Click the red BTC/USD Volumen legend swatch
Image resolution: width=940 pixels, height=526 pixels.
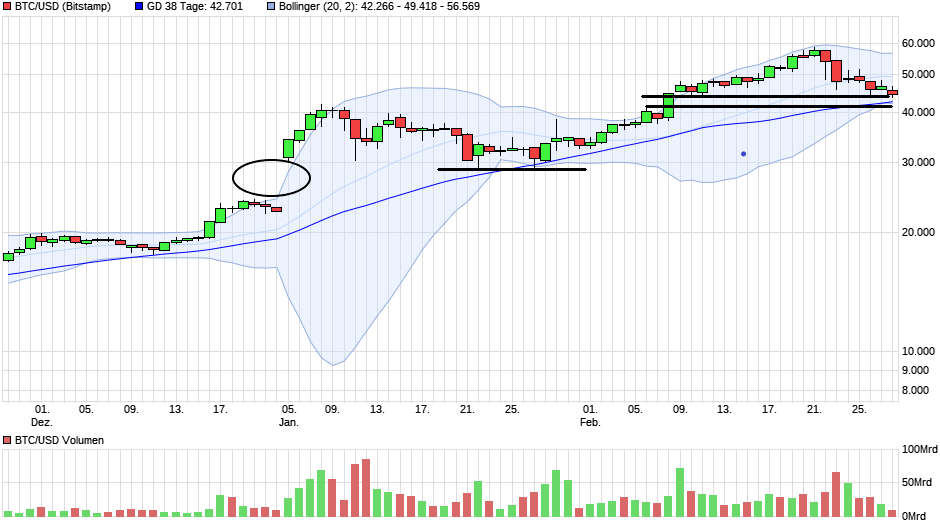7,440
